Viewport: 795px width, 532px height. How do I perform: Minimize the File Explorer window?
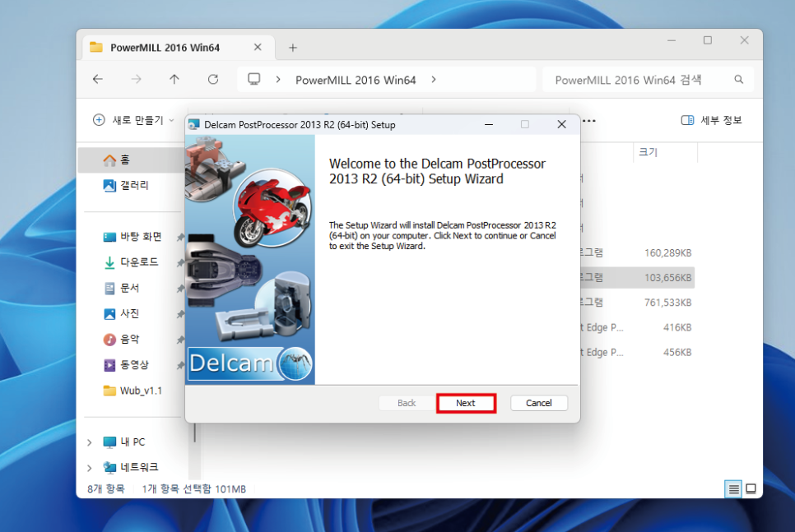[672, 40]
